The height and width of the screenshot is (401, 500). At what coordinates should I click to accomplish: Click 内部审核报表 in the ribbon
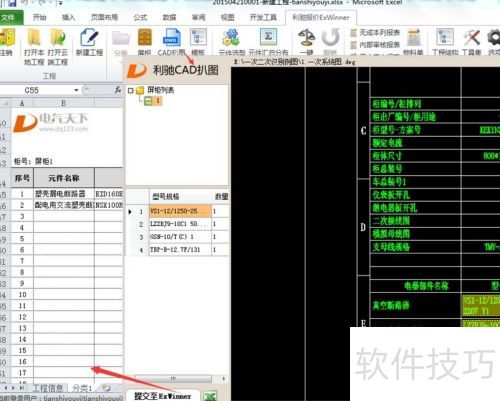tap(375, 45)
